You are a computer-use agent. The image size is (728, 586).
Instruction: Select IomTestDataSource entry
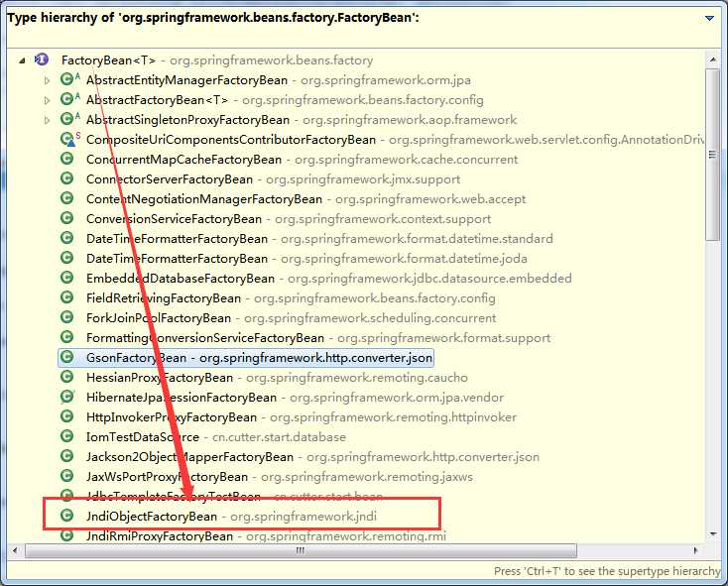click(216, 437)
